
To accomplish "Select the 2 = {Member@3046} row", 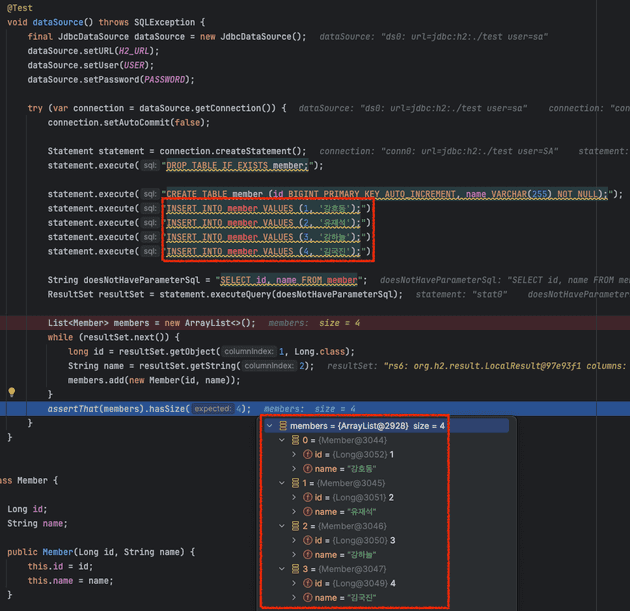I will pyautogui.click(x=387, y=526).
